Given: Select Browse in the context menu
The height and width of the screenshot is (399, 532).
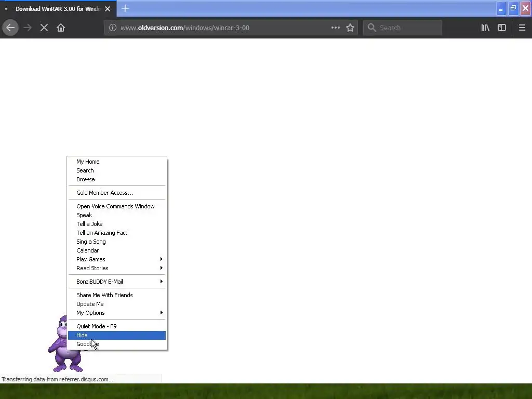Looking at the screenshot, I should click(117, 179).
